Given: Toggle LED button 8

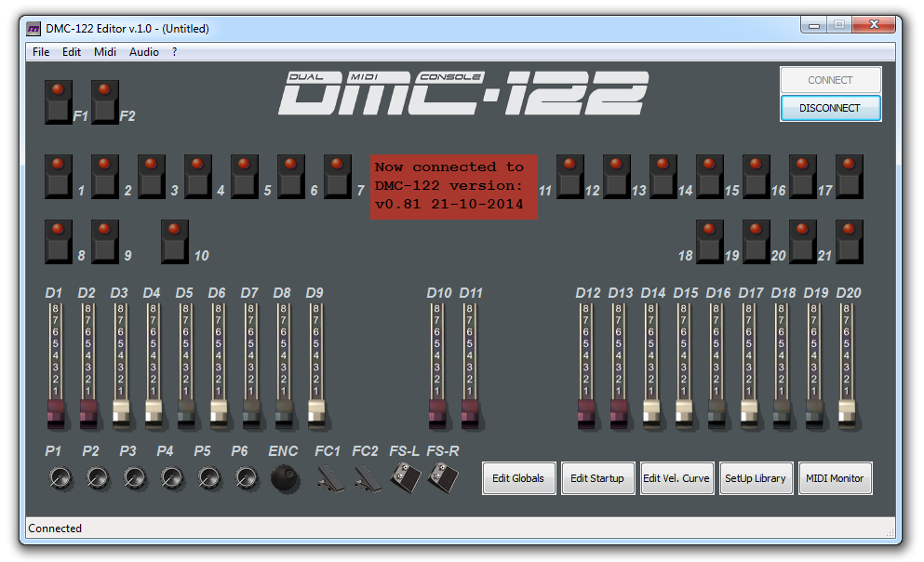Looking at the screenshot, I should click(58, 242).
